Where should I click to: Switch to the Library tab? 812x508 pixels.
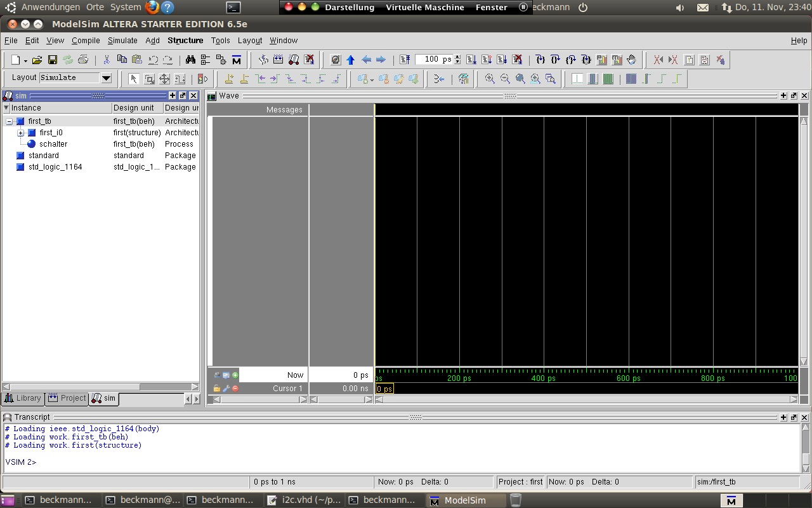[x=23, y=398]
